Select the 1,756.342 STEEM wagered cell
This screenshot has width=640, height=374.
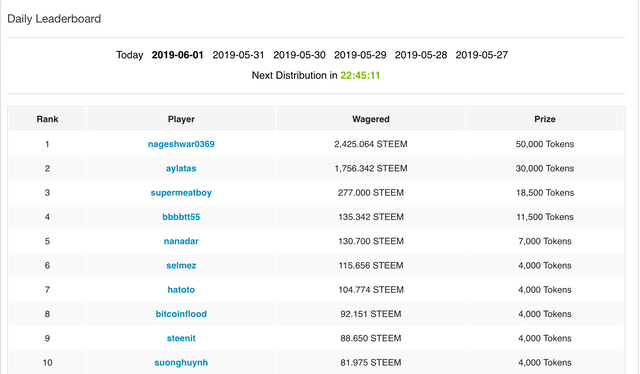tap(371, 168)
